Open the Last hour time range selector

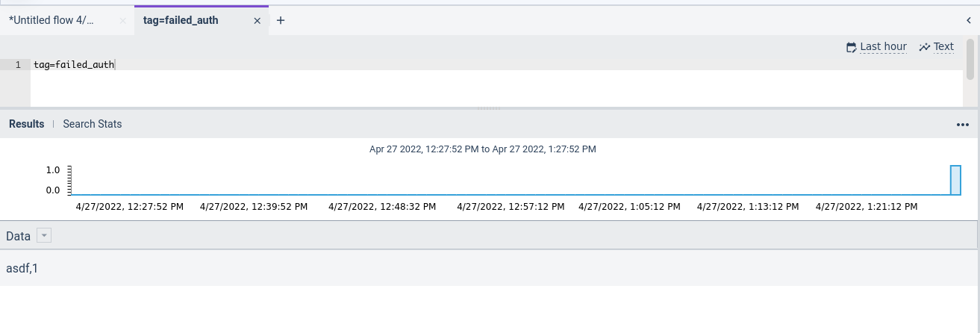click(883, 47)
